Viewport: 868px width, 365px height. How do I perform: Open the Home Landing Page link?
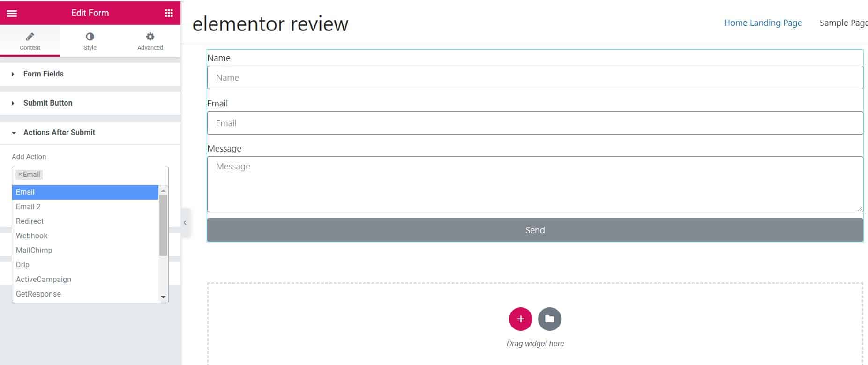[x=763, y=23]
